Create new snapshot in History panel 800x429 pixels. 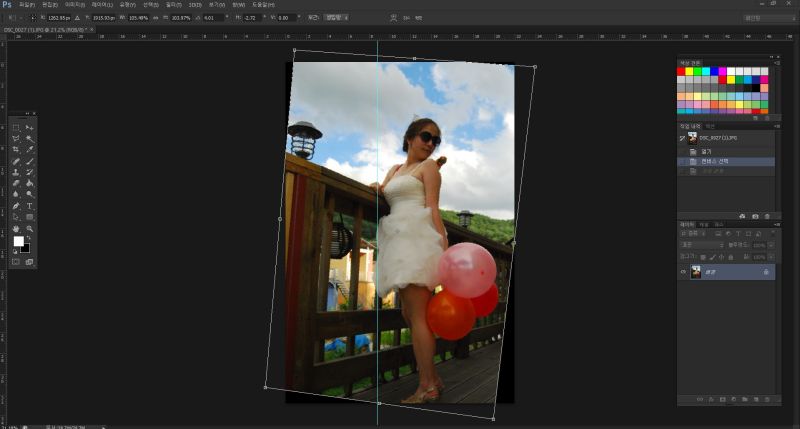pos(755,217)
